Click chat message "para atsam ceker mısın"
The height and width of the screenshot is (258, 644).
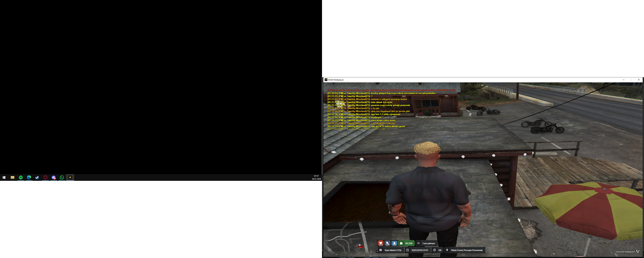362,120
